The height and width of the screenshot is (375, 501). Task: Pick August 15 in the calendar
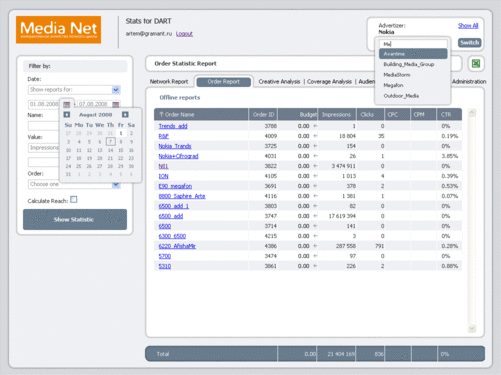coord(121,150)
